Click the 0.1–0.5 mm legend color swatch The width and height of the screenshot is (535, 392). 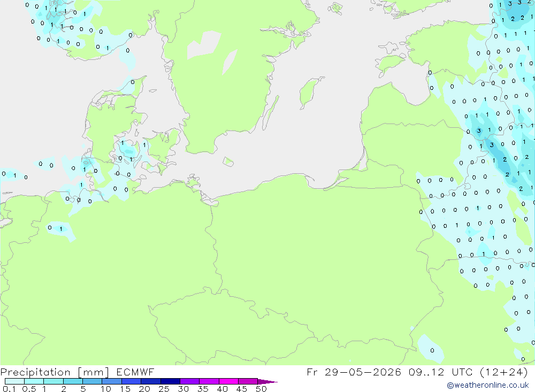14,381
